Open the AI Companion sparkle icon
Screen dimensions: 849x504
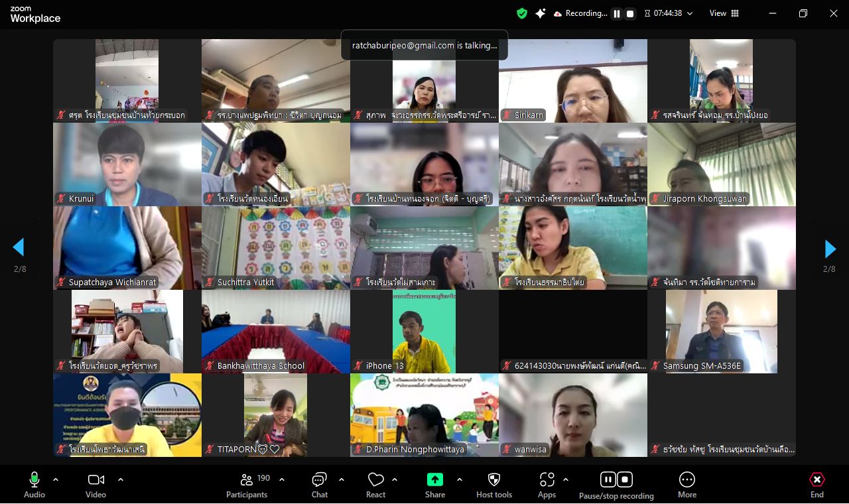(541, 13)
